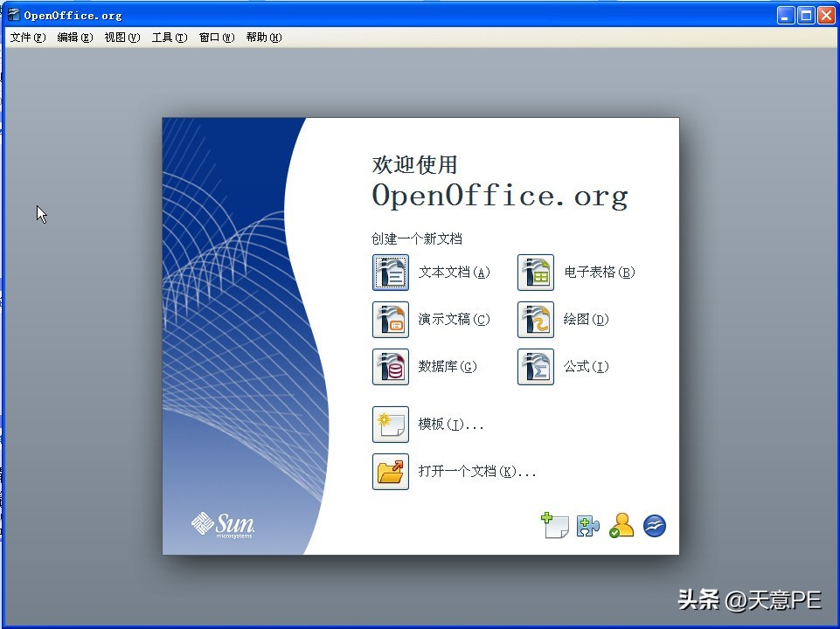Click the OpenOffice.org title bar application icon
Screen dimensions: 840x629
(13, 15)
